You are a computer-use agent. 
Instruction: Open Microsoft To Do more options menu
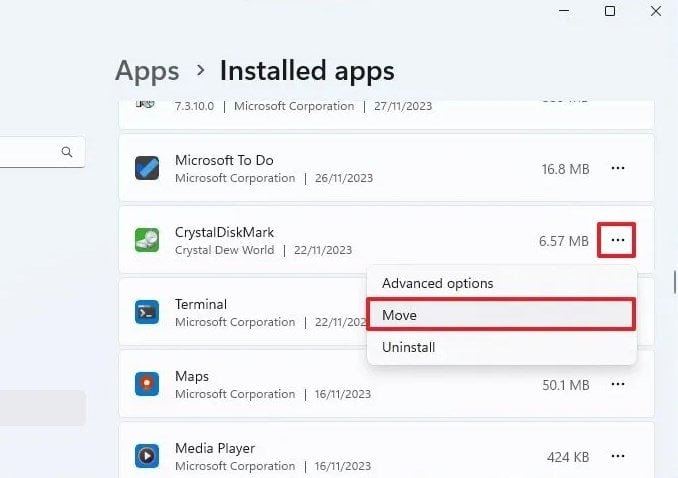617,168
